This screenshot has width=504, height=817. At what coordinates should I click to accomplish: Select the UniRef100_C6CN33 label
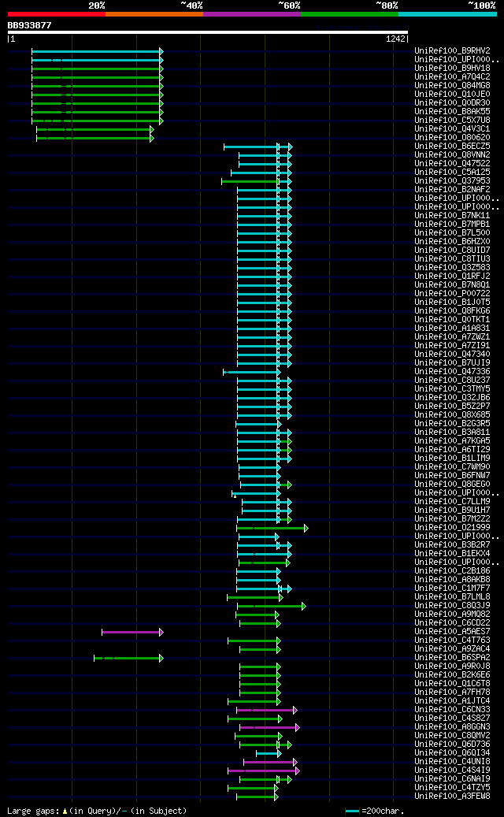tap(452, 710)
